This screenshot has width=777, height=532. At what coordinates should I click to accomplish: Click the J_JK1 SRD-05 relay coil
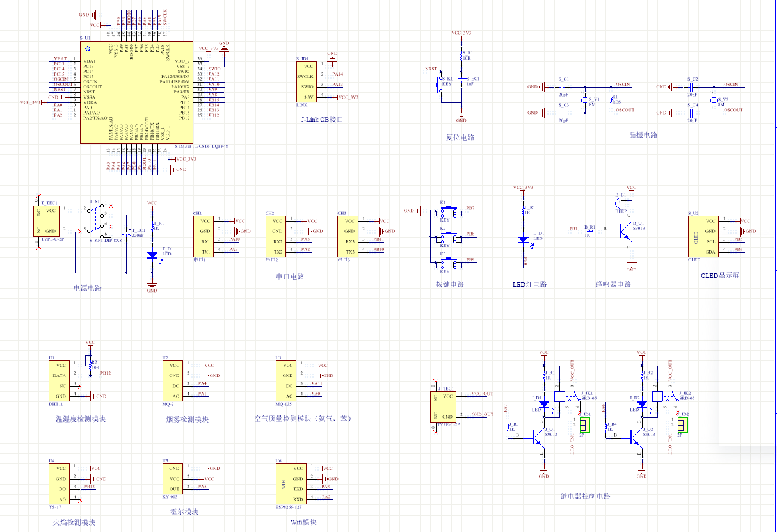point(559,397)
